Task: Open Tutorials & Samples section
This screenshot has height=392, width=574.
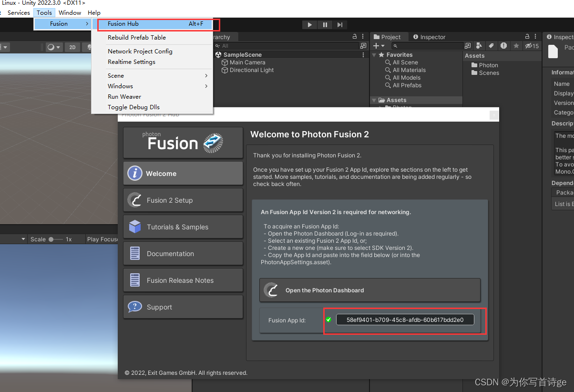Action: 183,227
